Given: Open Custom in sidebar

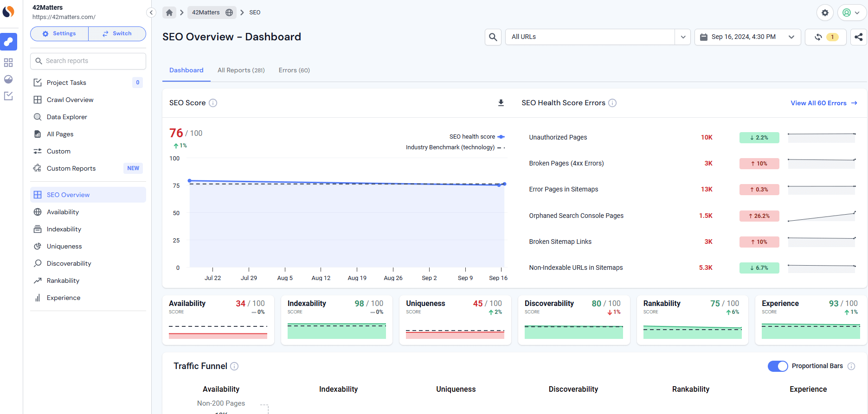Looking at the screenshot, I should click(88, 151).
